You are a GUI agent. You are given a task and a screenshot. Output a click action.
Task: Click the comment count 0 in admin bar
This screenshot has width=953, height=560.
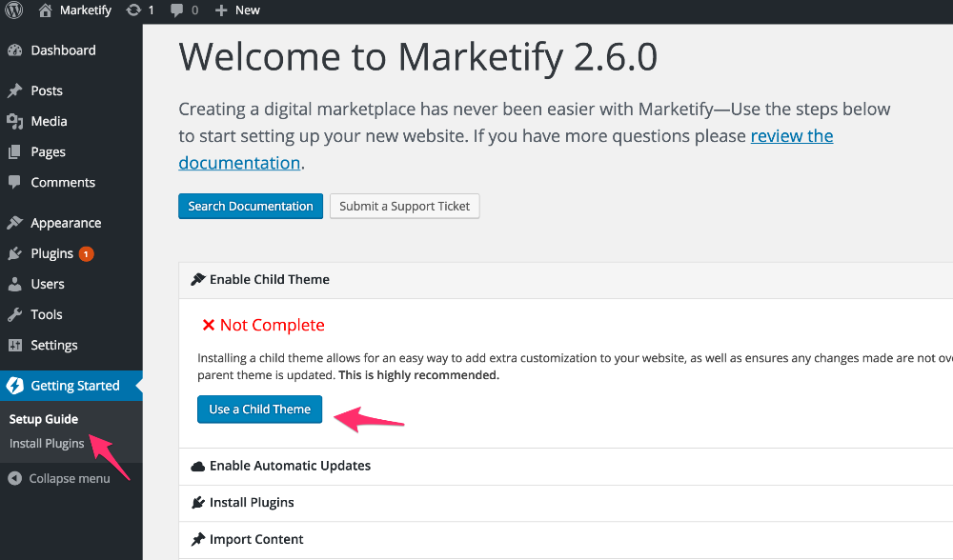click(194, 10)
